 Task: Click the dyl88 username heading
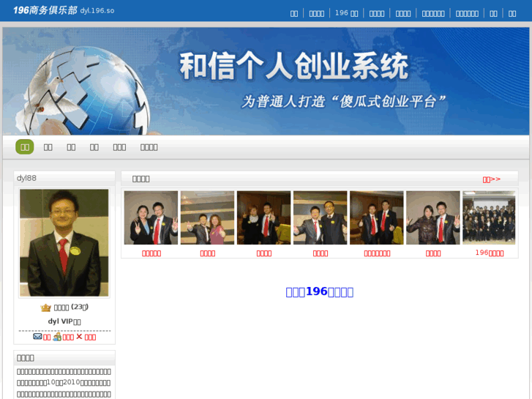[x=26, y=178]
